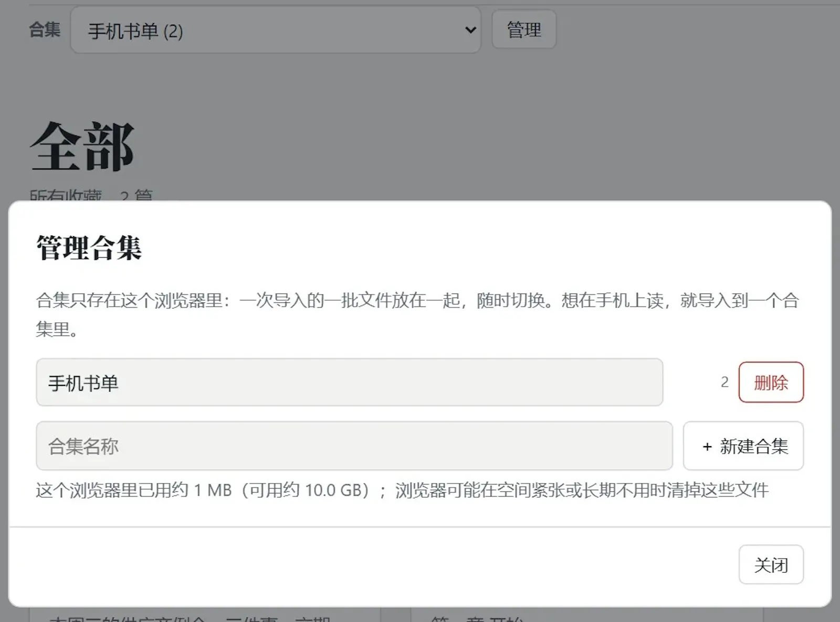Screen dimensions: 840x622
Task: Close the dialog with 关闭 button
Action: click(x=771, y=564)
